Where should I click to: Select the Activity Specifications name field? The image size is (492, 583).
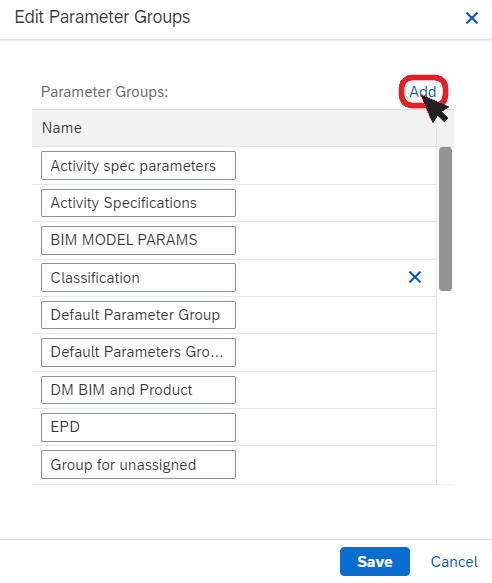pos(138,203)
